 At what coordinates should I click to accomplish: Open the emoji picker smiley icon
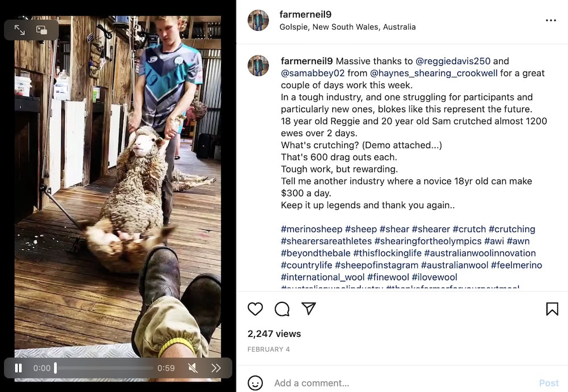[x=255, y=383]
